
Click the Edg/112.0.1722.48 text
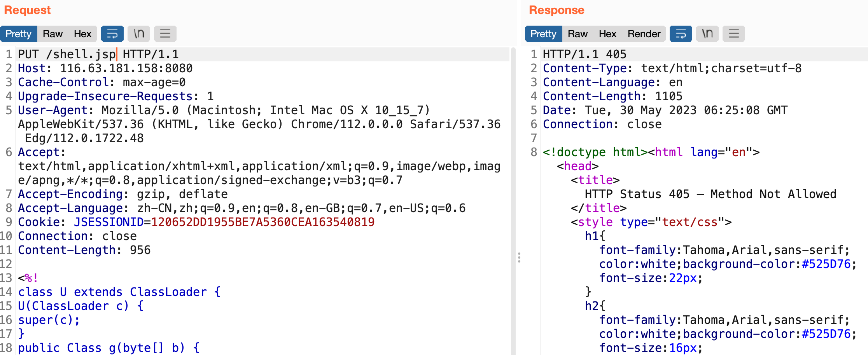coord(84,138)
